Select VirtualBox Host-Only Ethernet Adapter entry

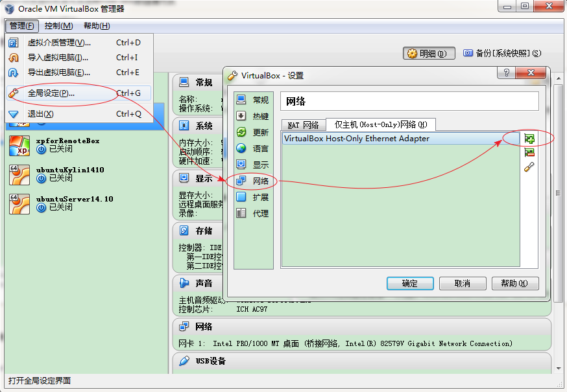[x=401, y=139]
